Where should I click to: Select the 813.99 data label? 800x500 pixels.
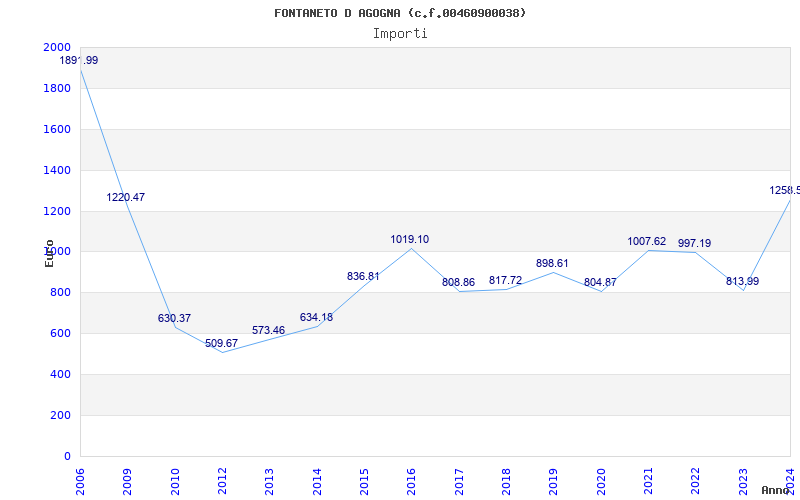(742, 281)
